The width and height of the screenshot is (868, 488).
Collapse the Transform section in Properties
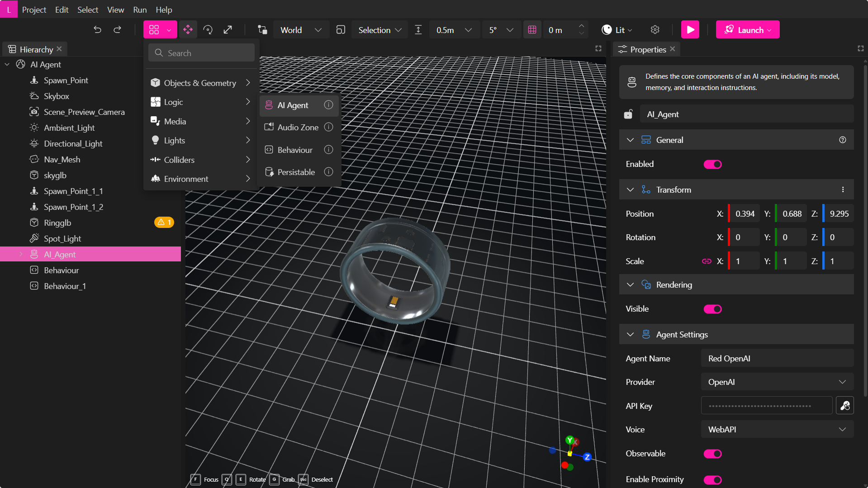[x=630, y=190]
